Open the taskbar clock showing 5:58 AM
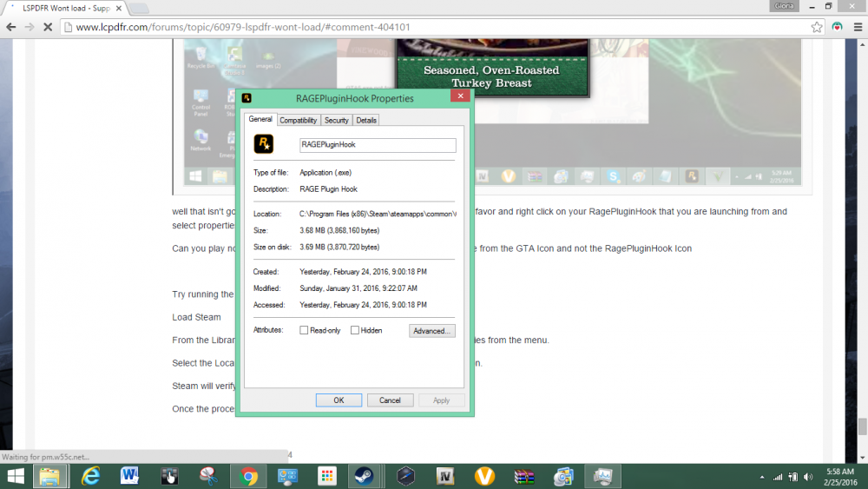Screen dimensions: 868x489 tap(840, 476)
